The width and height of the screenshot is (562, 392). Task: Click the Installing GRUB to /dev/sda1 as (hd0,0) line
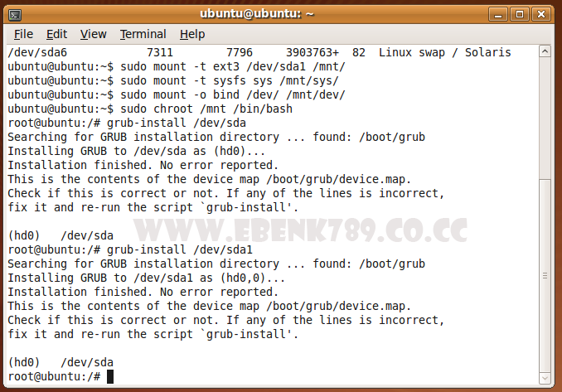[146, 278]
